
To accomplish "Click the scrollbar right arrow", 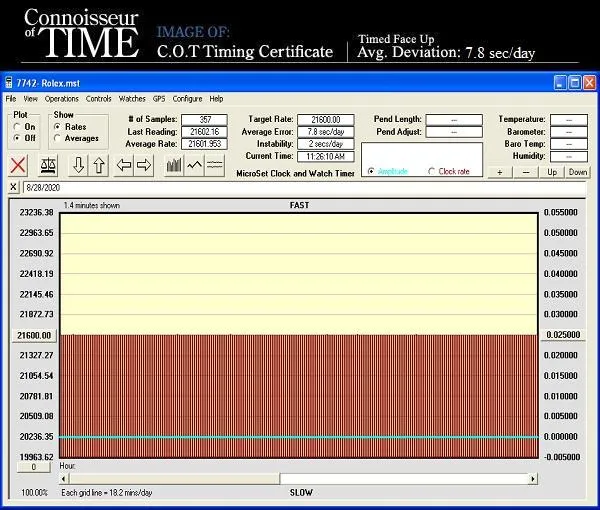I will [x=533, y=478].
